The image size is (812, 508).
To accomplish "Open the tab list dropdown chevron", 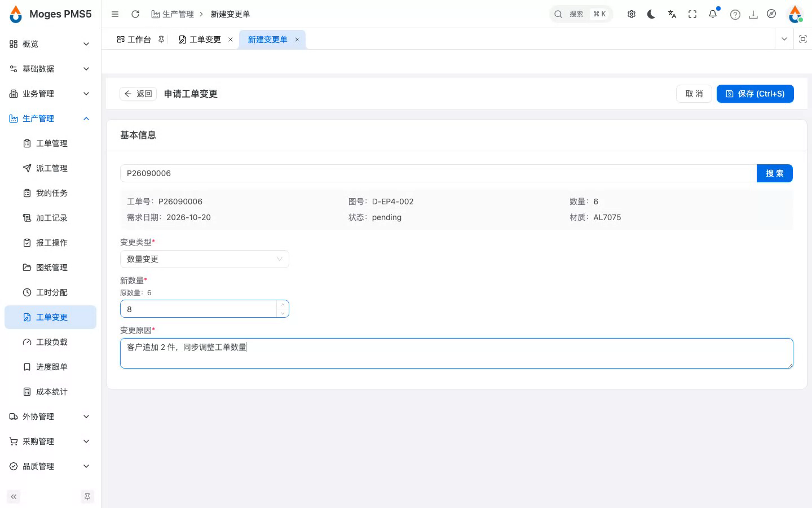I will [784, 39].
